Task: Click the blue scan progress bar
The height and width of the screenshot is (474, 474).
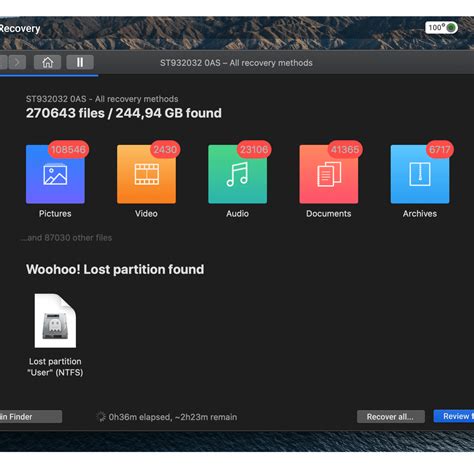Action: [x=49, y=76]
